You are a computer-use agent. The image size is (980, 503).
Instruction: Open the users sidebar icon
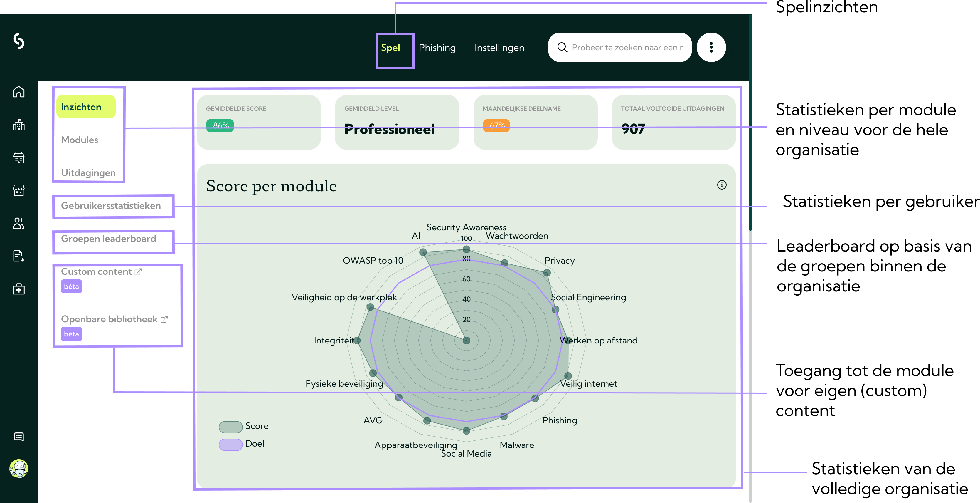pos(18,223)
